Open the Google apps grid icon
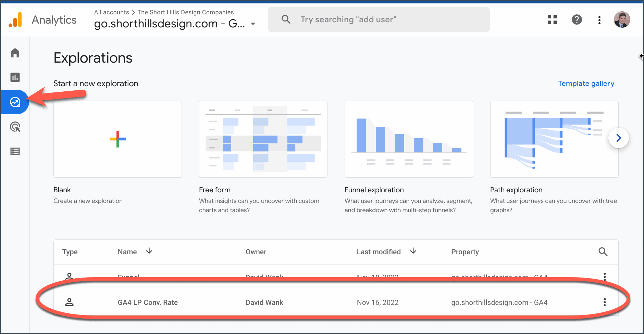Viewport: 644px width, 334px height. [x=552, y=20]
